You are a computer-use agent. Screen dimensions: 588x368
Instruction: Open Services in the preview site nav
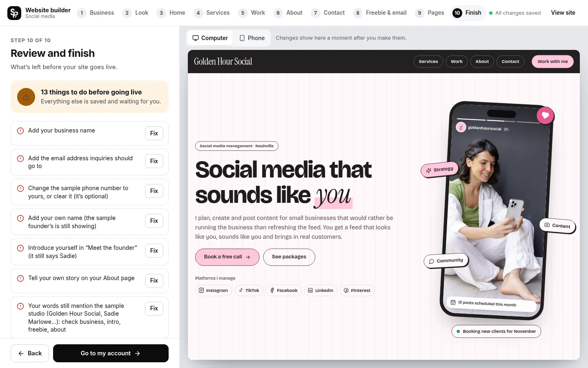pyautogui.click(x=428, y=62)
